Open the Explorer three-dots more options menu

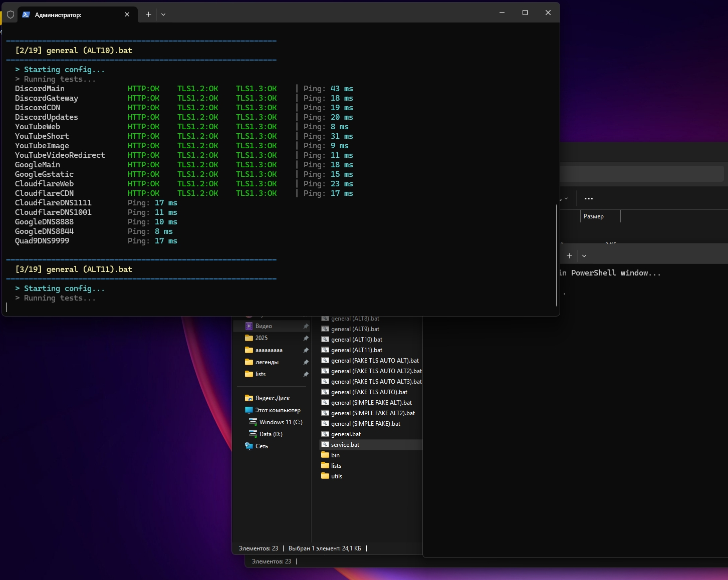(589, 199)
